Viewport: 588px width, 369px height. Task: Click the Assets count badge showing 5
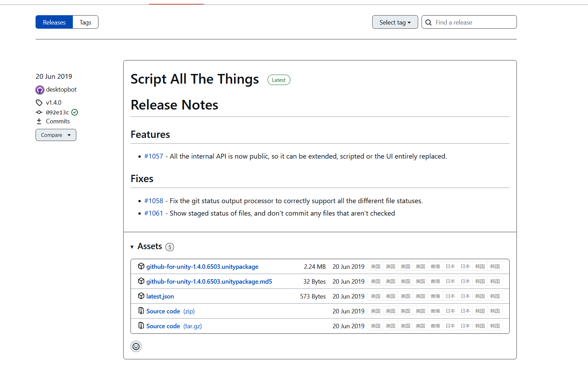pyautogui.click(x=170, y=247)
